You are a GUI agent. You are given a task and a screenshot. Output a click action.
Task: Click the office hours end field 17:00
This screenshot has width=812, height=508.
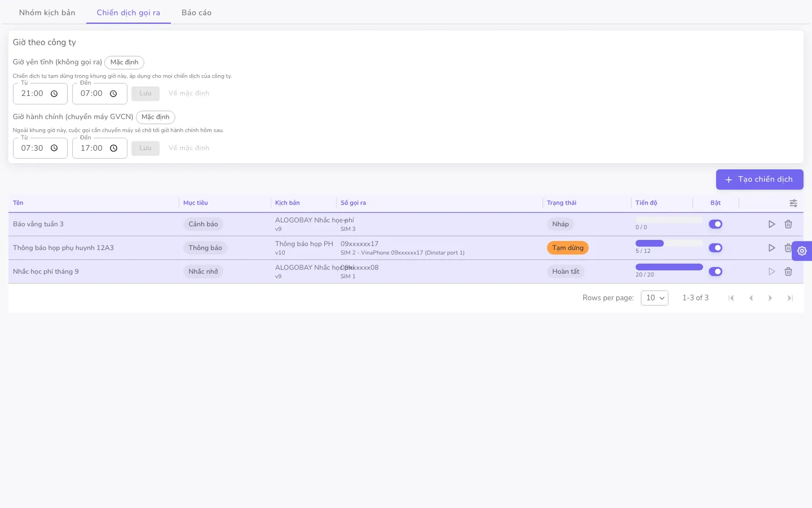coord(100,148)
